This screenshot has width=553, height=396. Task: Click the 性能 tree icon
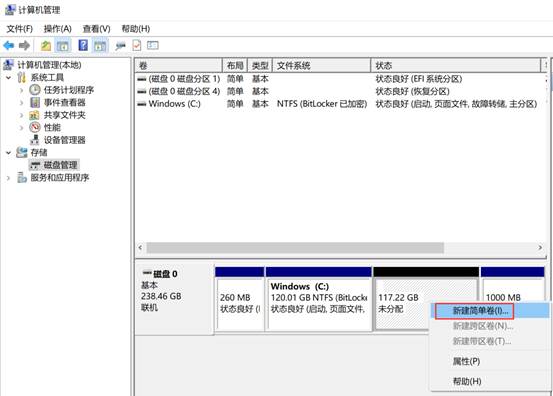pos(35,127)
